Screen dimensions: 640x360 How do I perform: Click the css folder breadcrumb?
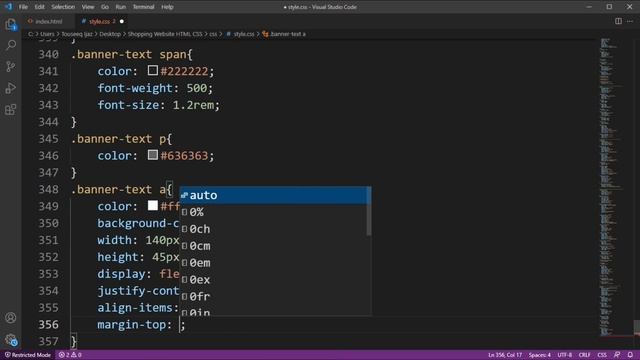click(213, 34)
